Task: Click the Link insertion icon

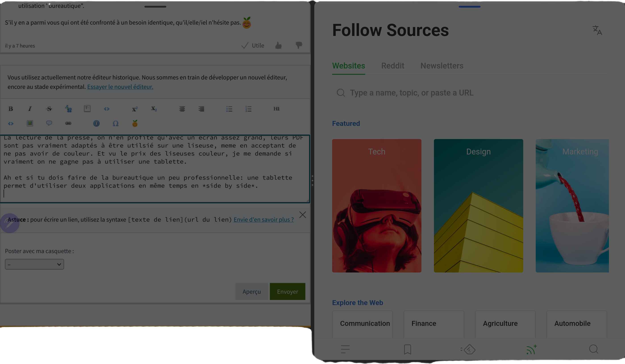Action: (68, 123)
